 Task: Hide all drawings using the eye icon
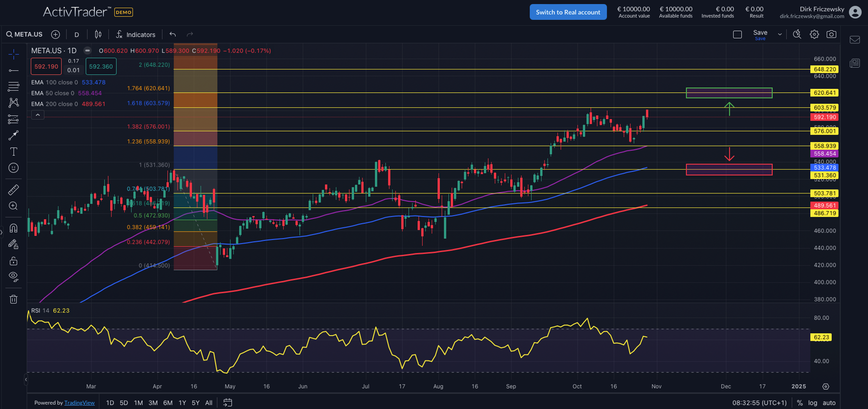pyautogui.click(x=13, y=276)
